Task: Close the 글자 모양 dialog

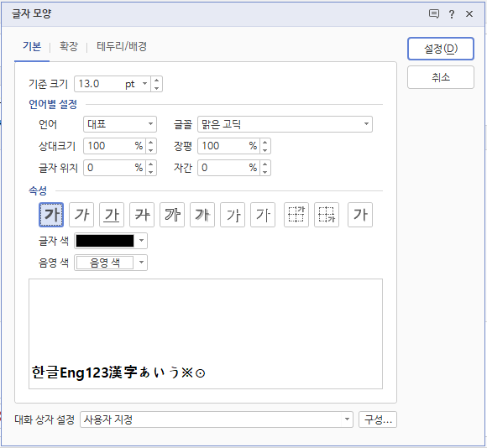Action: 469,14
